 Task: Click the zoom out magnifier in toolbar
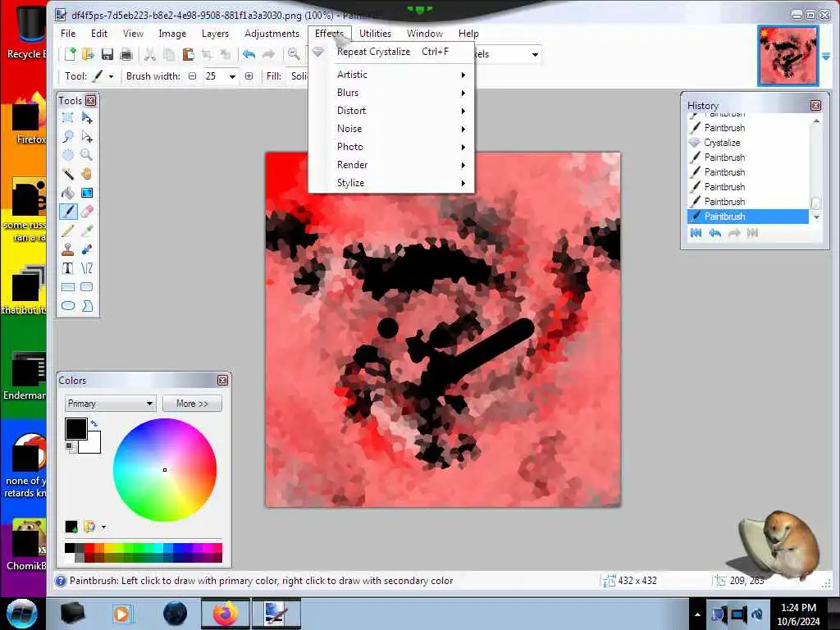pos(294,54)
